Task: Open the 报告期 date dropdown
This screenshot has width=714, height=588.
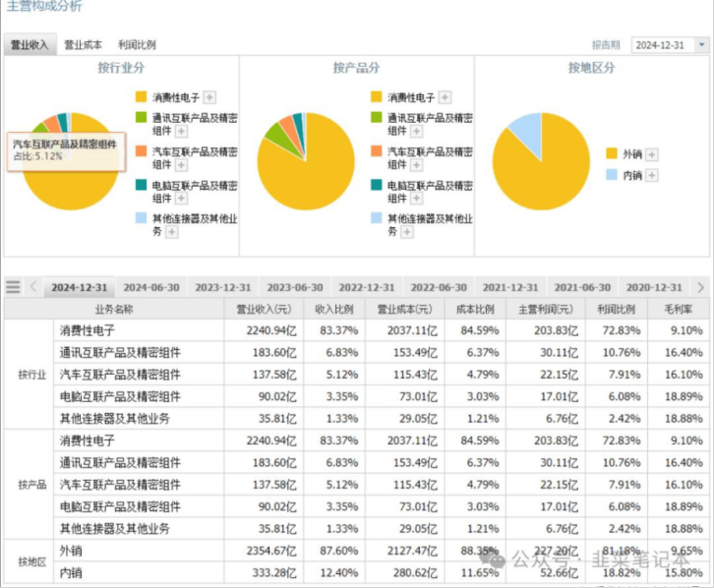Action: [701, 44]
